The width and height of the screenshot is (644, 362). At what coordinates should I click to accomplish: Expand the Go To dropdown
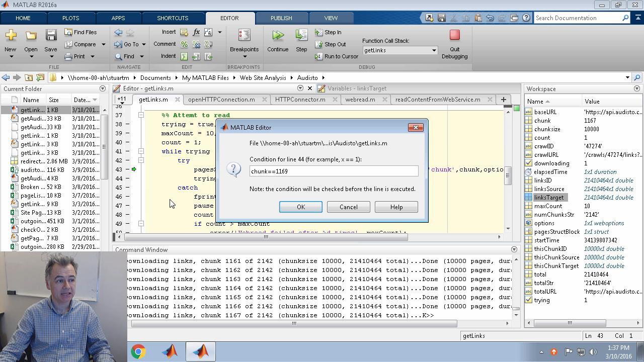pyautogui.click(x=143, y=44)
